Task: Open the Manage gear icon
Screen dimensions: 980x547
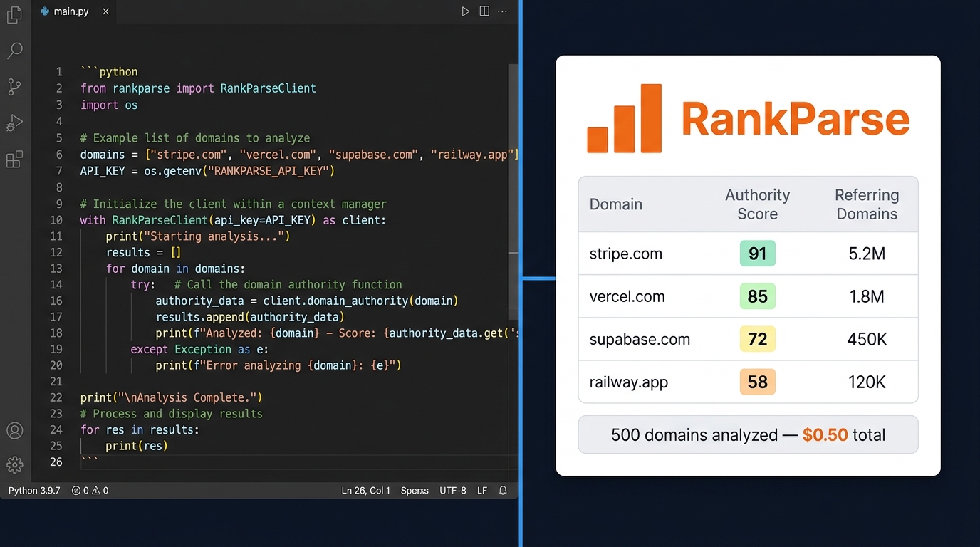Action: [x=14, y=465]
